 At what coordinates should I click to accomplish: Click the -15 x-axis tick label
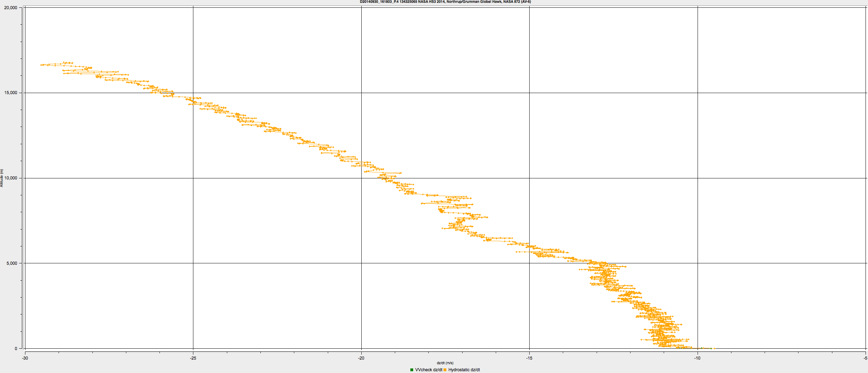529,358
